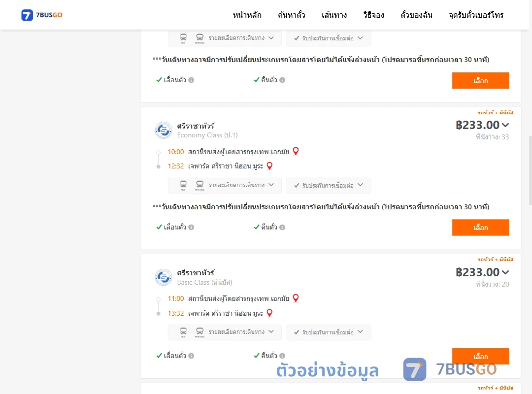Click info icon beside คืนตั๋ว in topmost card

click(x=282, y=80)
